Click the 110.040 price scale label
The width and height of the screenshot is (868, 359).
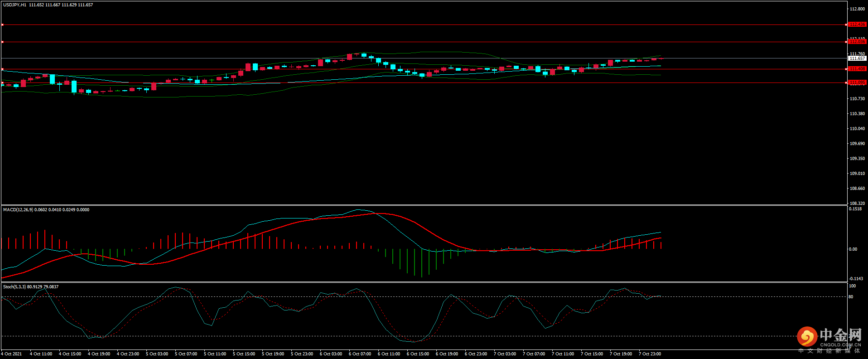pos(857,129)
